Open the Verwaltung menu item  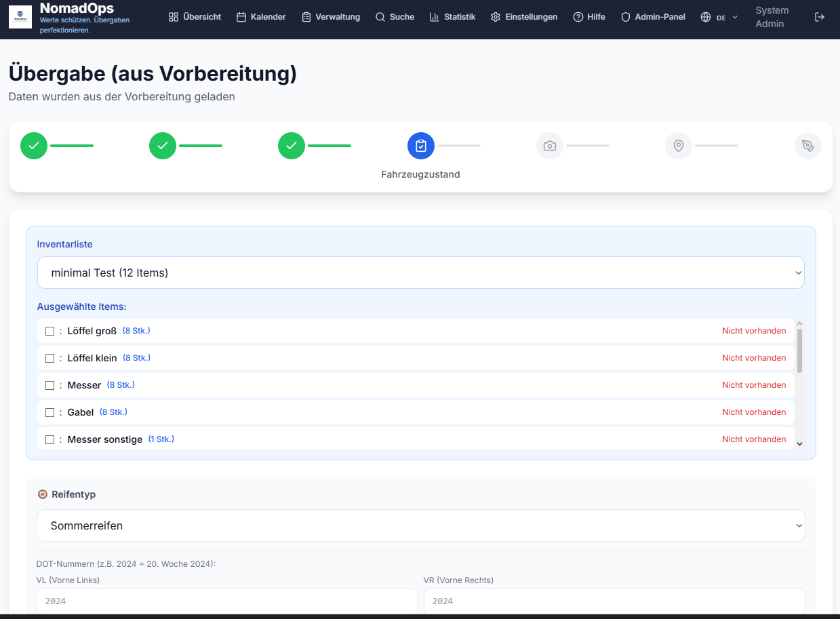tap(331, 17)
